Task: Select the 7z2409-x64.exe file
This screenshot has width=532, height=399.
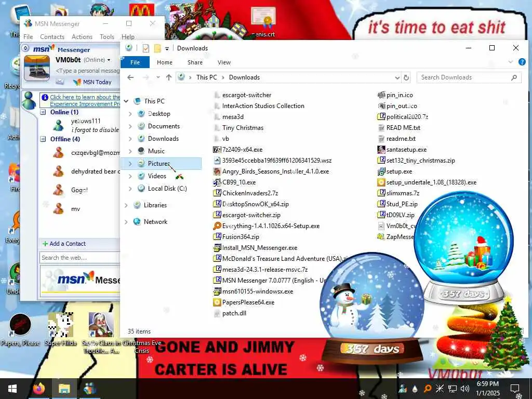Action: point(237,150)
